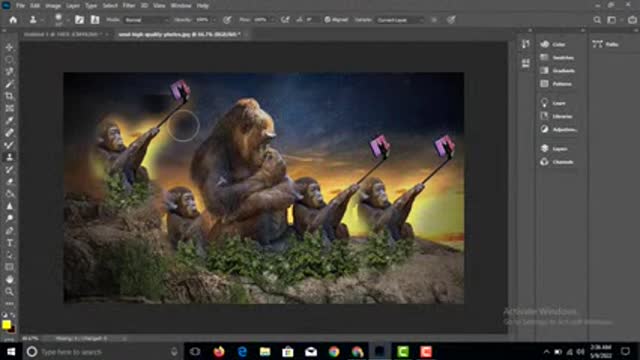Click the Flow percentage field

click(x=261, y=20)
